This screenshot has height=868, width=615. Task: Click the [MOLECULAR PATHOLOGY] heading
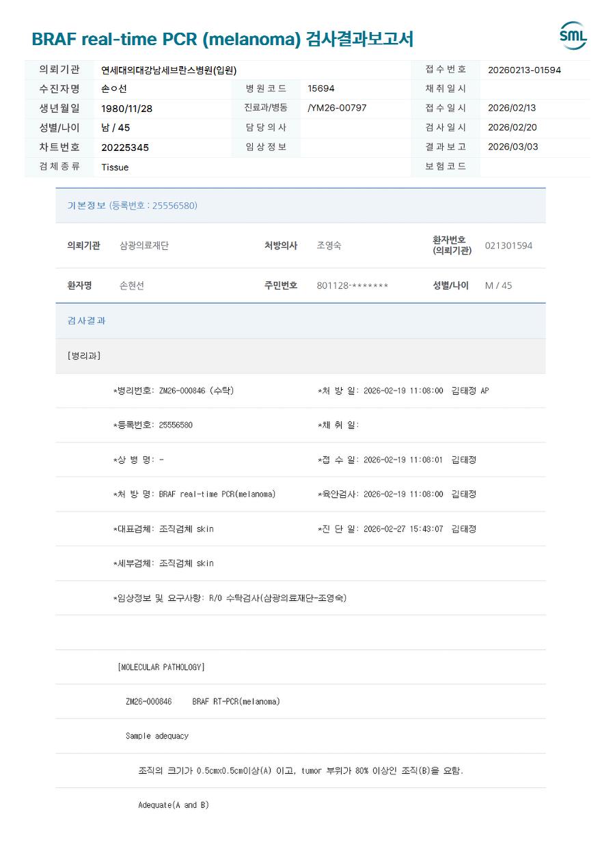[x=161, y=667]
